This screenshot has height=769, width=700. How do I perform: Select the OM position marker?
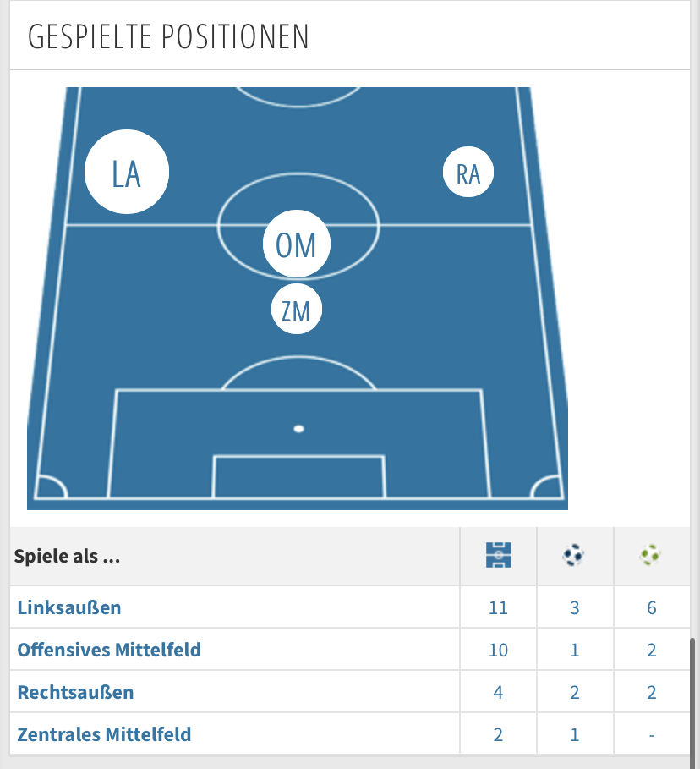tap(297, 244)
